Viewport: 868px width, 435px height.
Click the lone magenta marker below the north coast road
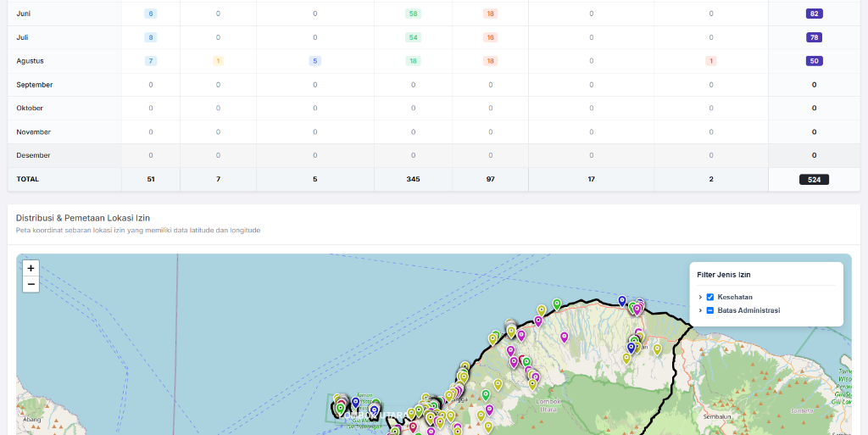tap(564, 337)
